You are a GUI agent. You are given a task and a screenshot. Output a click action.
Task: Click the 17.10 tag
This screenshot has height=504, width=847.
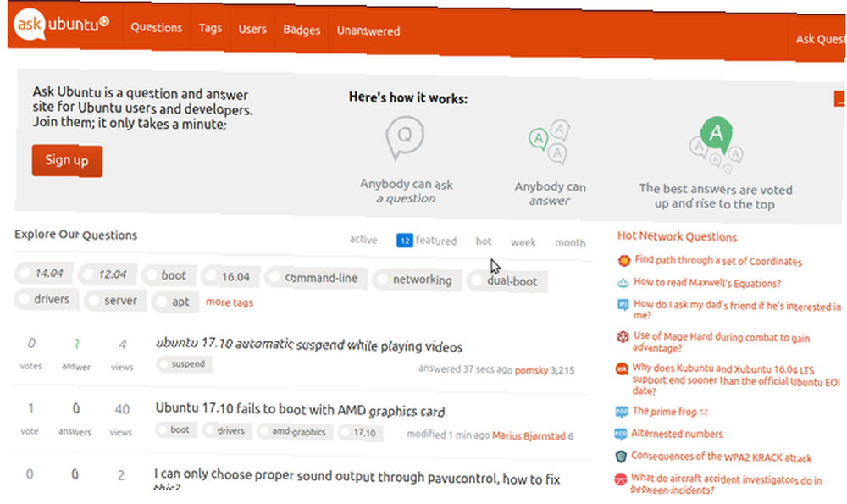tap(360, 433)
